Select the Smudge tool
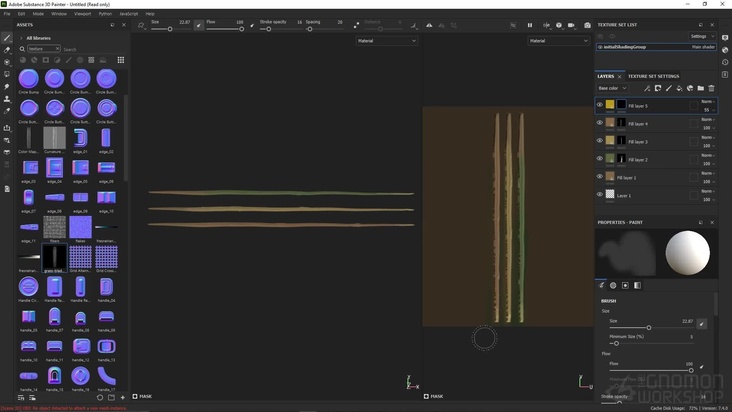Viewport: 732px width, 412px height. pos(7,87)
